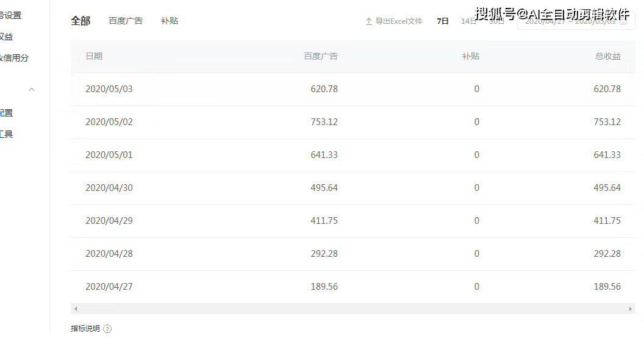Select the 全部 tab
The height and width of the screenshot is (344, 644).
tap(80, 21)
